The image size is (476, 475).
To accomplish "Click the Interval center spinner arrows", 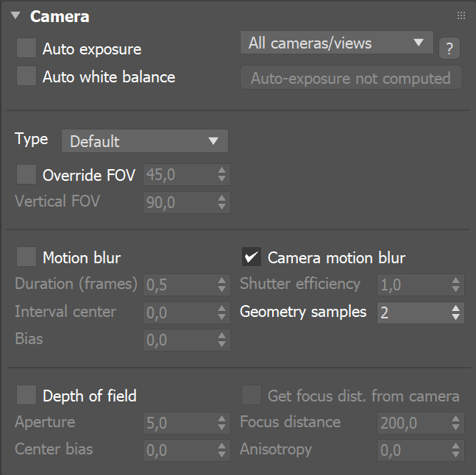I will pyautogui.click(x=222, y=312).
